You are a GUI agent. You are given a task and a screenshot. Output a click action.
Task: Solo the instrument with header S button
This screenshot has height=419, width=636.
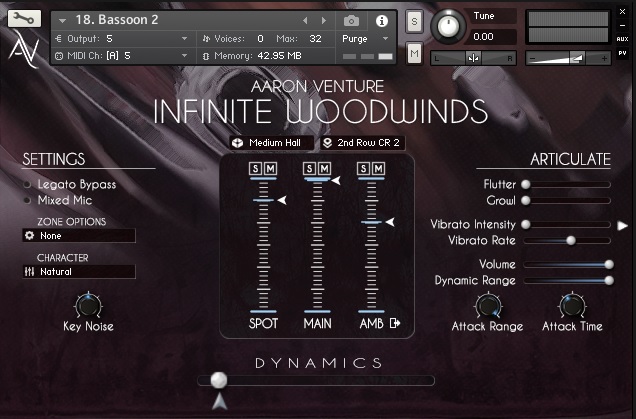point(414,21)
